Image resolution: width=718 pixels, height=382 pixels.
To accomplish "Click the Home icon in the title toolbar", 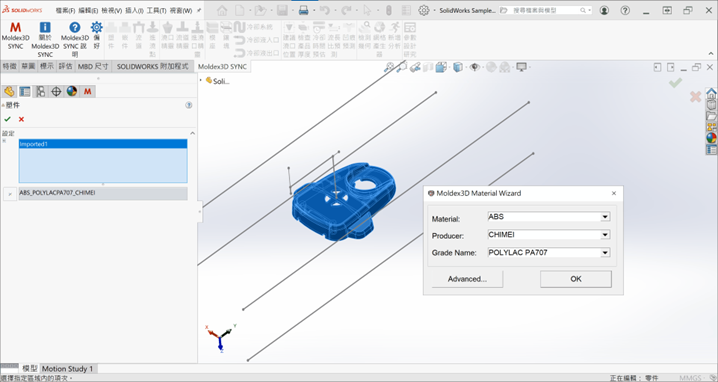I will [222, 10].
